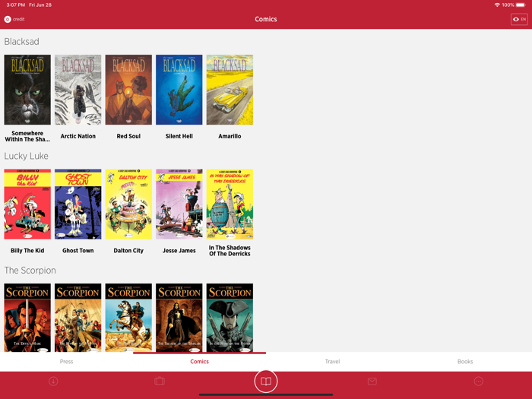
Task: Click The Scorpion section heading
Action: [30, 271]
